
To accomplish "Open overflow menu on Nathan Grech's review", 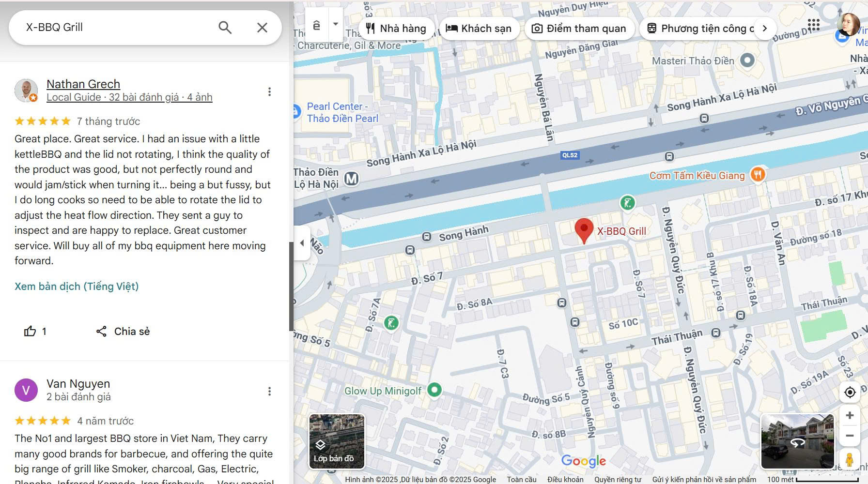I will (269, 91).
